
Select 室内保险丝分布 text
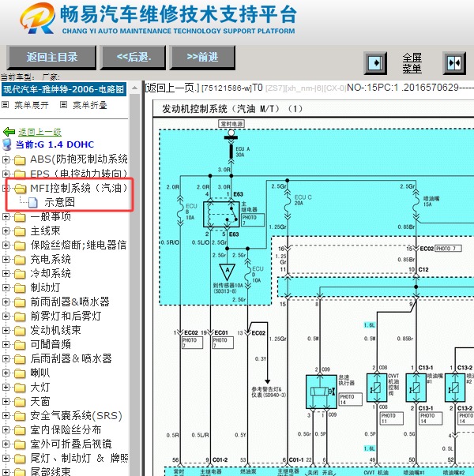pyautogui.click(x=66, y=430)
